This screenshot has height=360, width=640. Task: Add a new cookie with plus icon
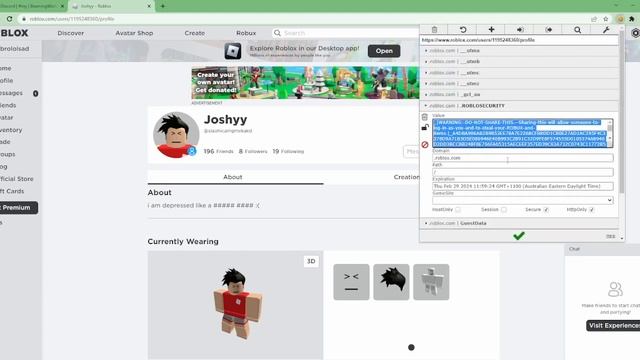pyautogui.click(x=491, y=29)
